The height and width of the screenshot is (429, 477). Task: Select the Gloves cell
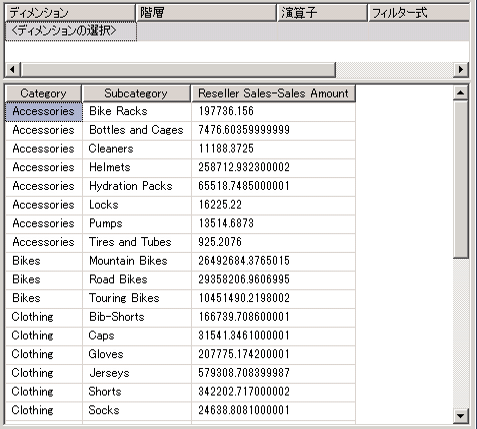click(137, 354)
